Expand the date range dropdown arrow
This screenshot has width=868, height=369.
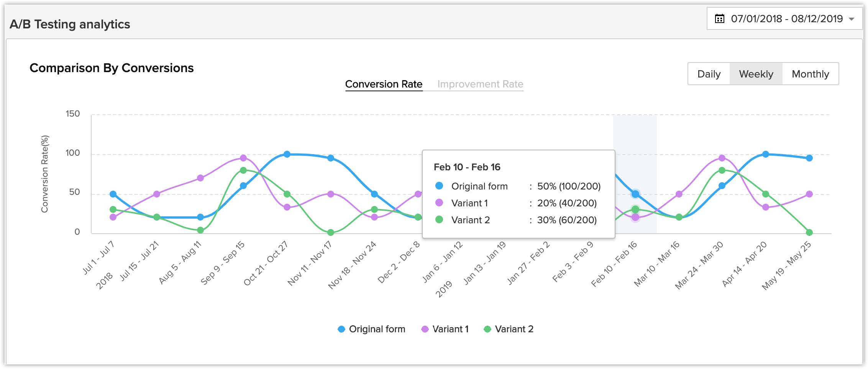point(852,19)
